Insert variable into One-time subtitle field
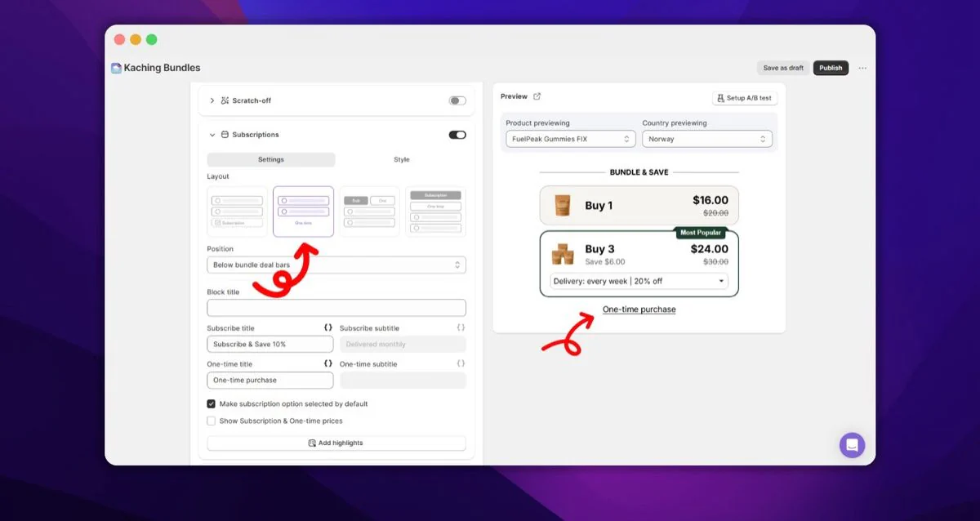 click(x=461, y=363)
